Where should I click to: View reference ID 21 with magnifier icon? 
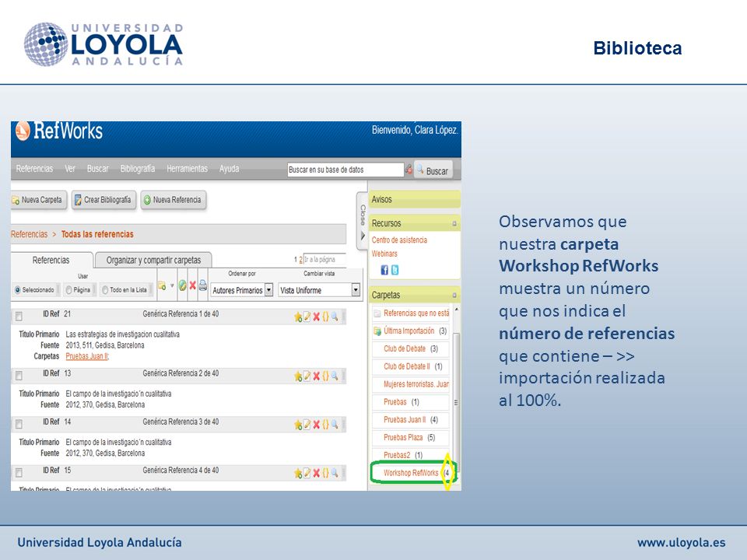335,317
